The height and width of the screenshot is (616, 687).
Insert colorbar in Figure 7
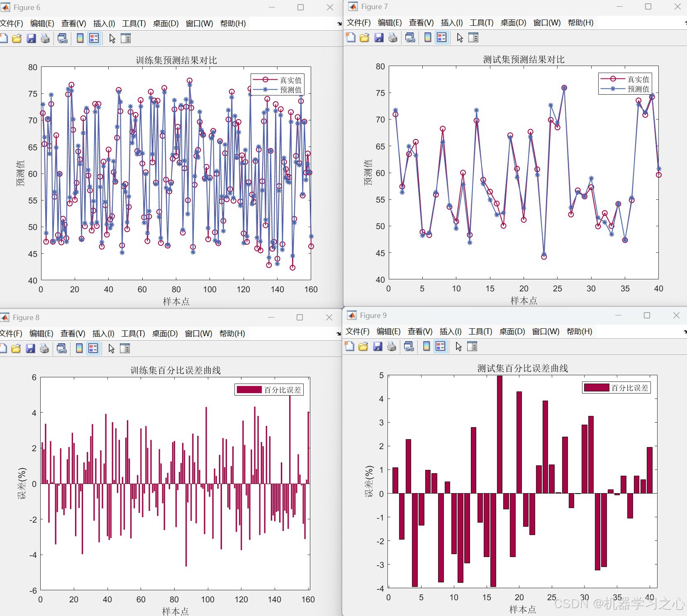[x=428, y=38]
